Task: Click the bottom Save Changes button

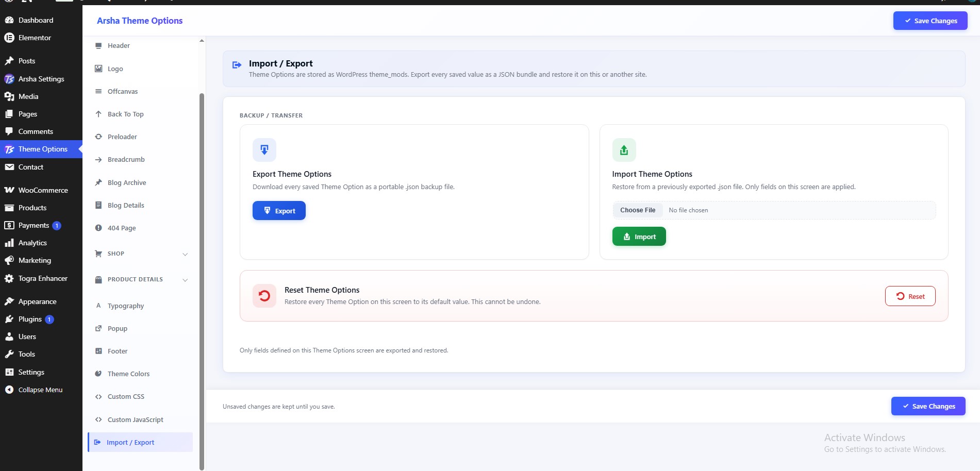Action: click(928, 406)
